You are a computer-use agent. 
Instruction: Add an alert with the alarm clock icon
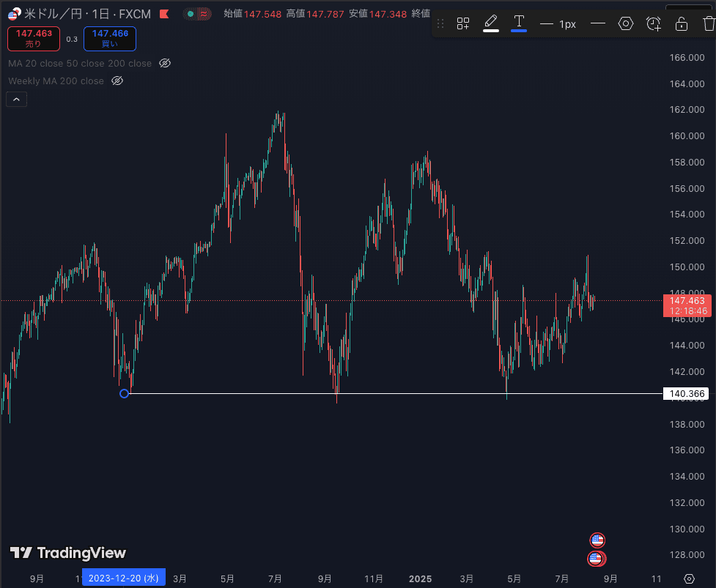pyautogui.click(x=652, y=23)
